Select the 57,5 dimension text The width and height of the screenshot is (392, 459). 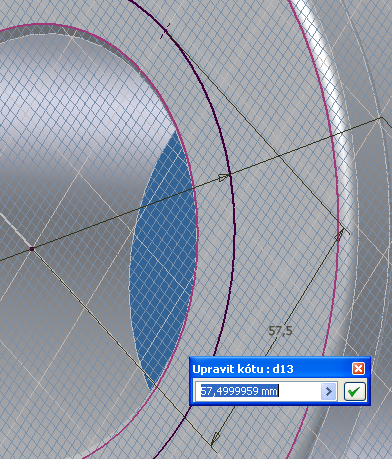[280, 331]
